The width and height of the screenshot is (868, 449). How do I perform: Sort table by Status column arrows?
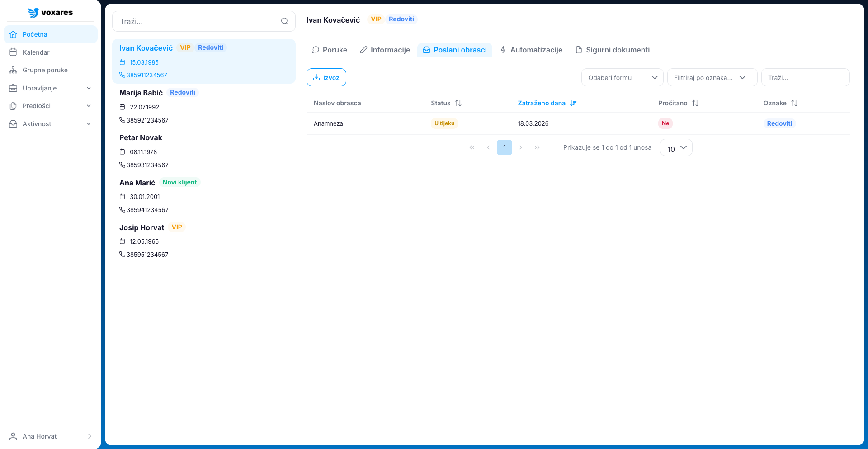pyautogui.click(x=458, y=103)
